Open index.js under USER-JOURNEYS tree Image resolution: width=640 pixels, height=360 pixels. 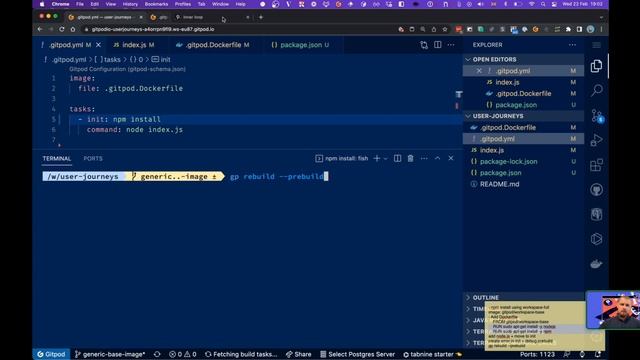[x=491, y=150]
